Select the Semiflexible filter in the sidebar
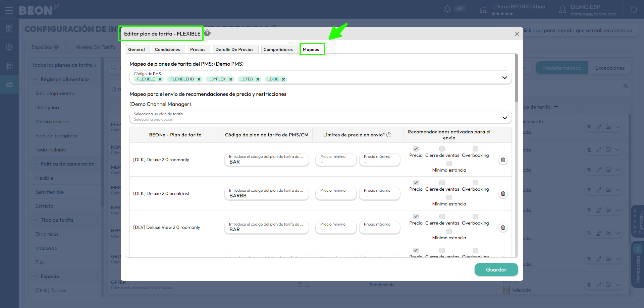The width and height of the screenshot is (644, 308). (49, 192)
